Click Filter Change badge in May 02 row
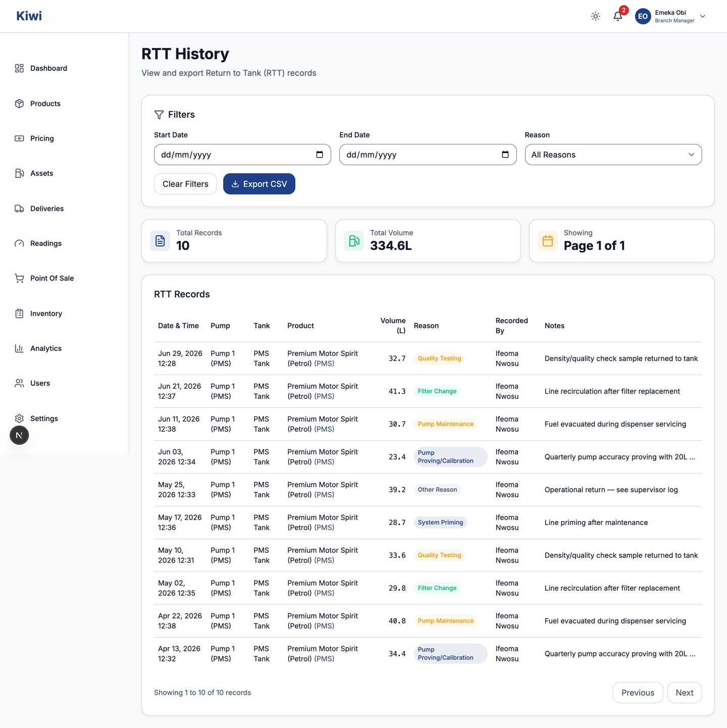The width and height of the screenshot is (727, 728). (437, 588)
